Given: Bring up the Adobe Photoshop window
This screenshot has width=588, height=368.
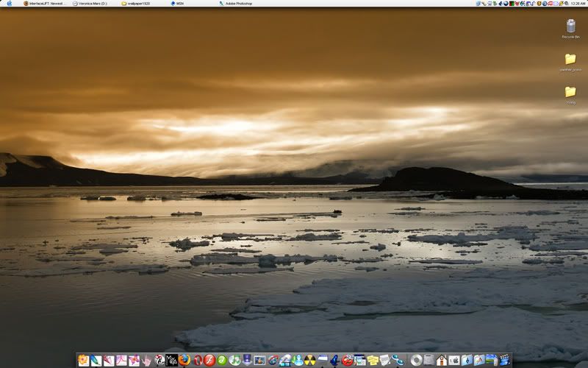Looking at the screenshot, I should point(237,4).
